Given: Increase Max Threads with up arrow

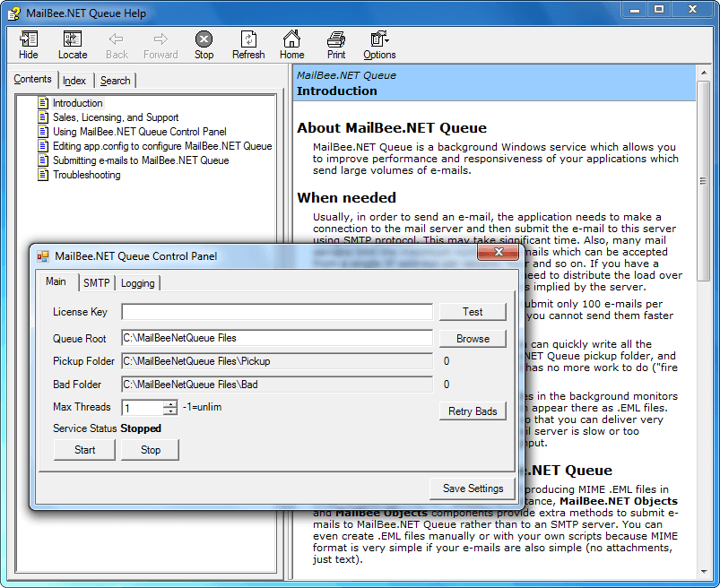Looking at the screenshot, I should point(170,404).
